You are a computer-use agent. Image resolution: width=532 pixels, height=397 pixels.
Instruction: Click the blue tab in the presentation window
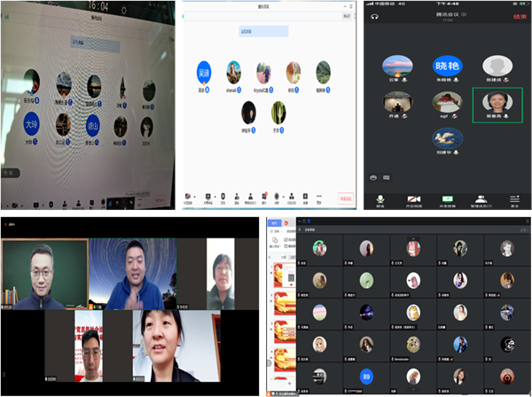click(x=275, y=224)
